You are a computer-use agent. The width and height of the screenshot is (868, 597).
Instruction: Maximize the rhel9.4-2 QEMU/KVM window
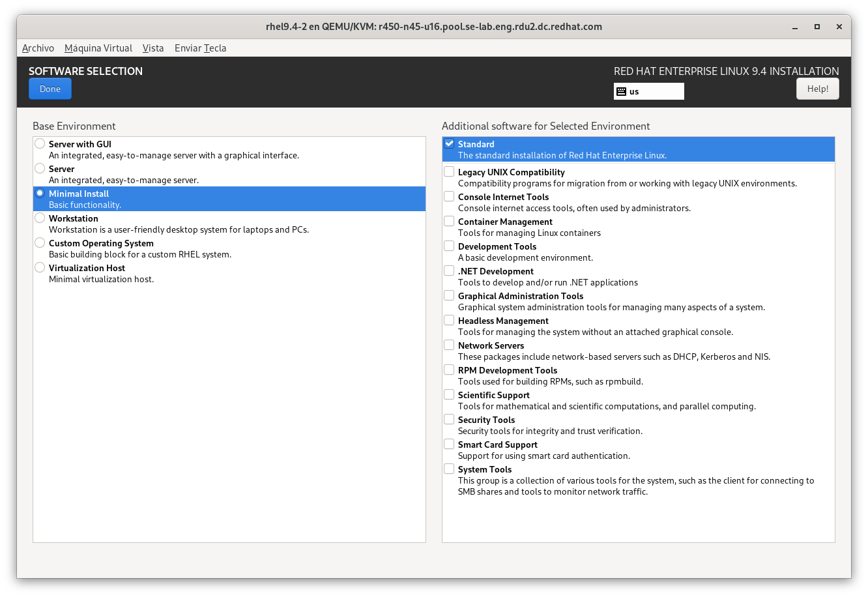point(817,27)
